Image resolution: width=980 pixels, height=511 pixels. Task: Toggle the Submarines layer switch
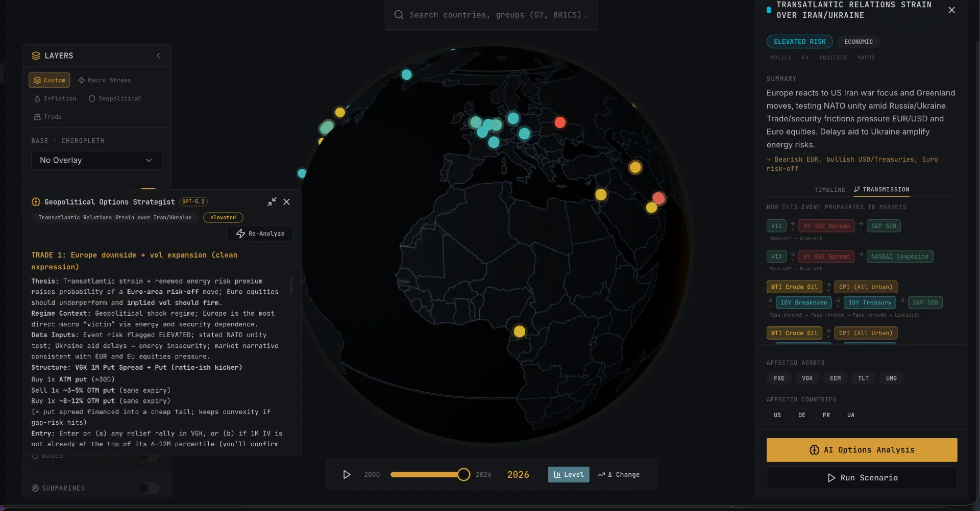(148, 488)
